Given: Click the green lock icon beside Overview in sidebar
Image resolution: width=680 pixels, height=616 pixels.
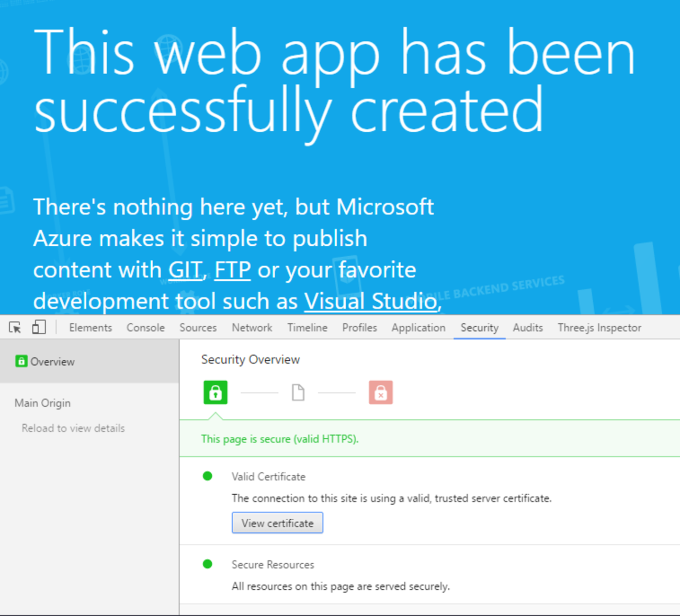Looking at the screenshot, I should click(x=21, y=361).
